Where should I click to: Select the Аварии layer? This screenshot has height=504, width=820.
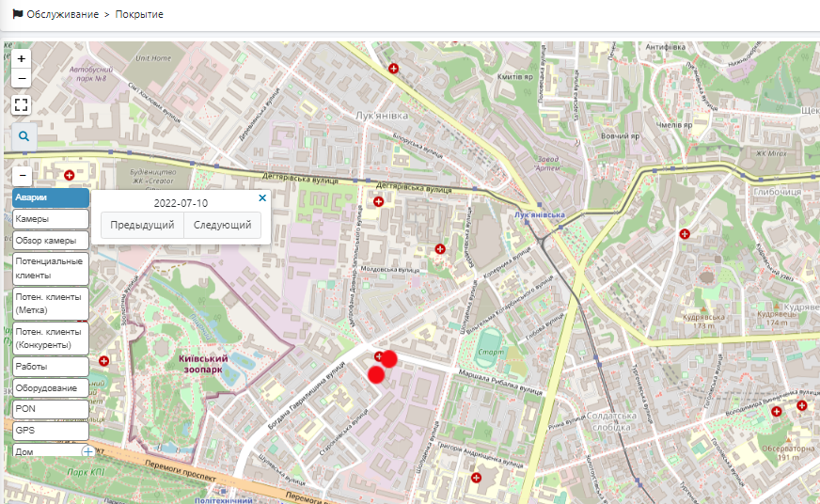click(x=51, y=197)
